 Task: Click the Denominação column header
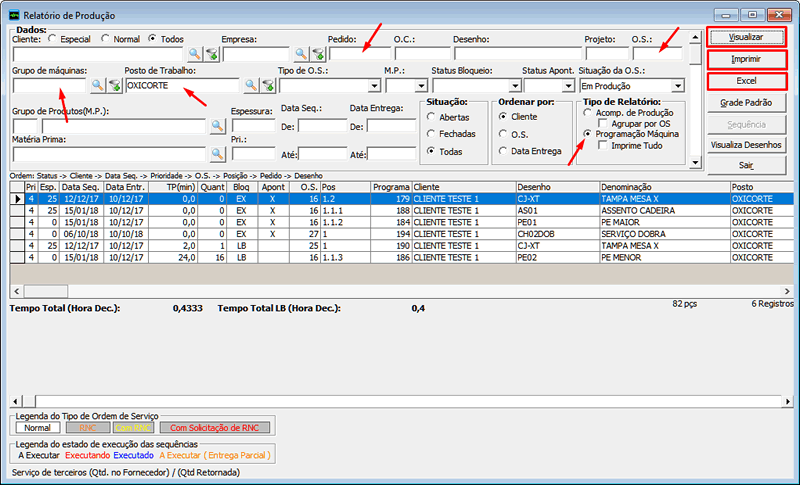(665, 187)
